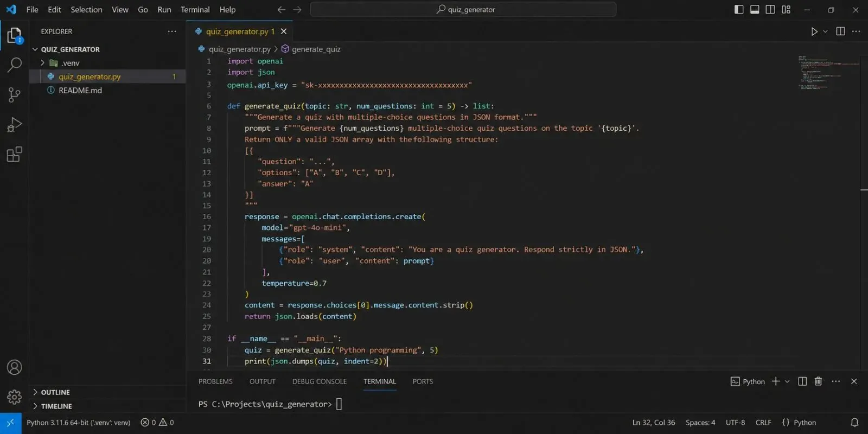Toggle the bottom panel layout icon
Viewport: 868px width, 434px height.
coord(755,10)
